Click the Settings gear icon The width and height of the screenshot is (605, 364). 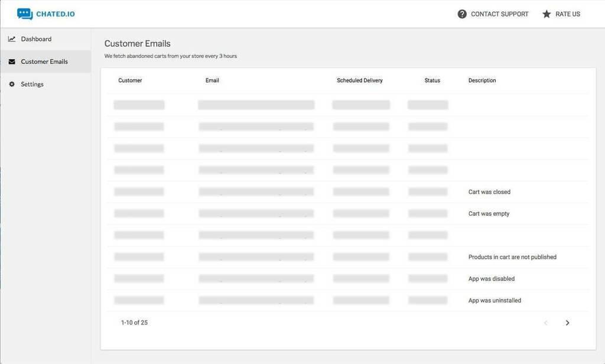click(x=12, y=84)
